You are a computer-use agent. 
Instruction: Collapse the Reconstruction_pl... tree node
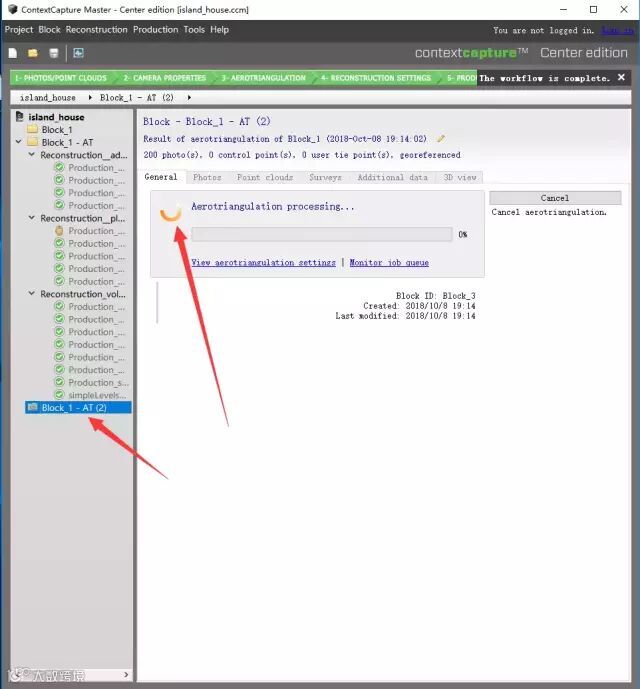coord(32,218)
